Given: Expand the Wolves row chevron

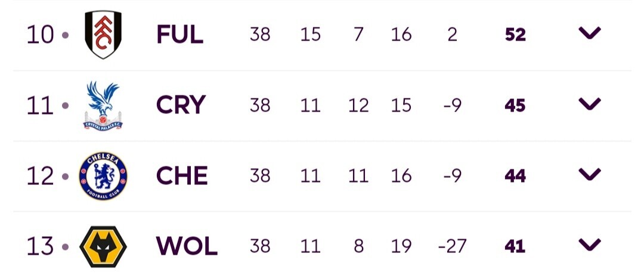Looking at the screenshot, I should pos(590,244).
